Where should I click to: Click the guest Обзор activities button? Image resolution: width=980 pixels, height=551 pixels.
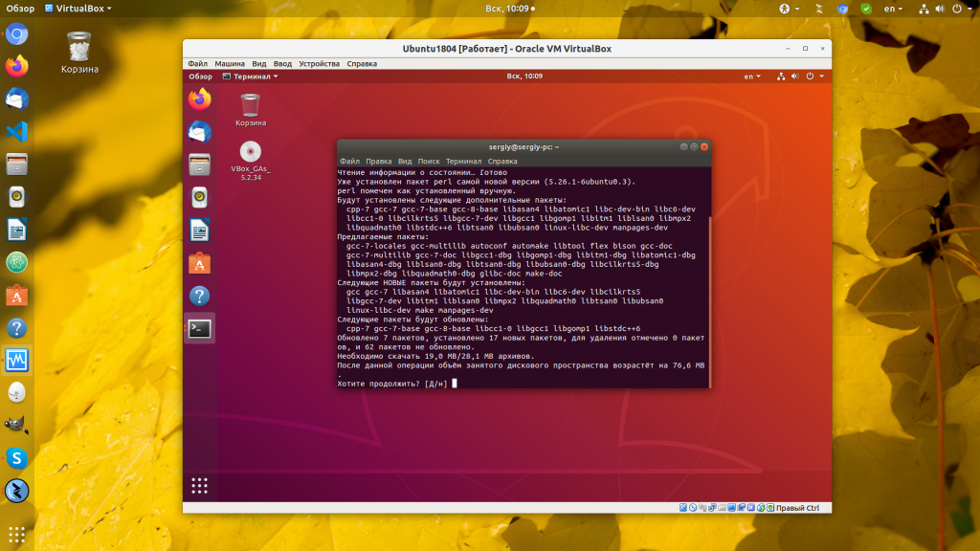[x=200, y=77]
